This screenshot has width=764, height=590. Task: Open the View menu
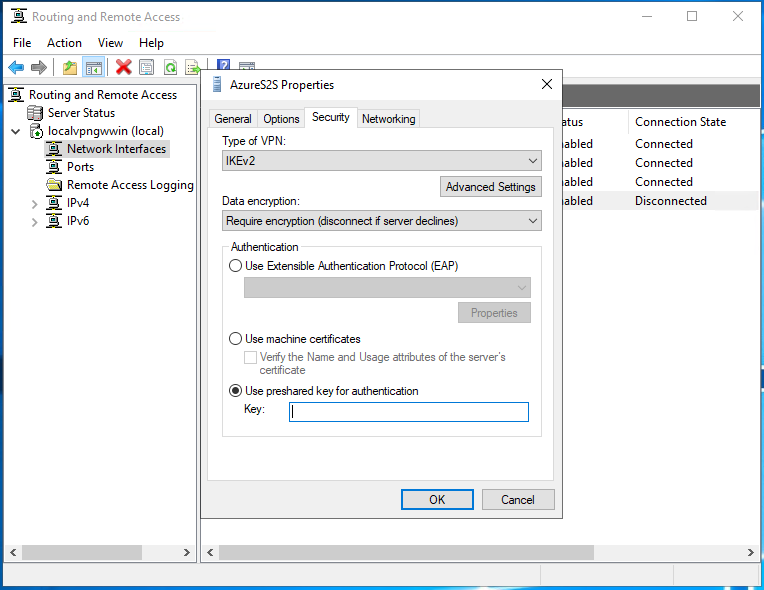point(110,43)
